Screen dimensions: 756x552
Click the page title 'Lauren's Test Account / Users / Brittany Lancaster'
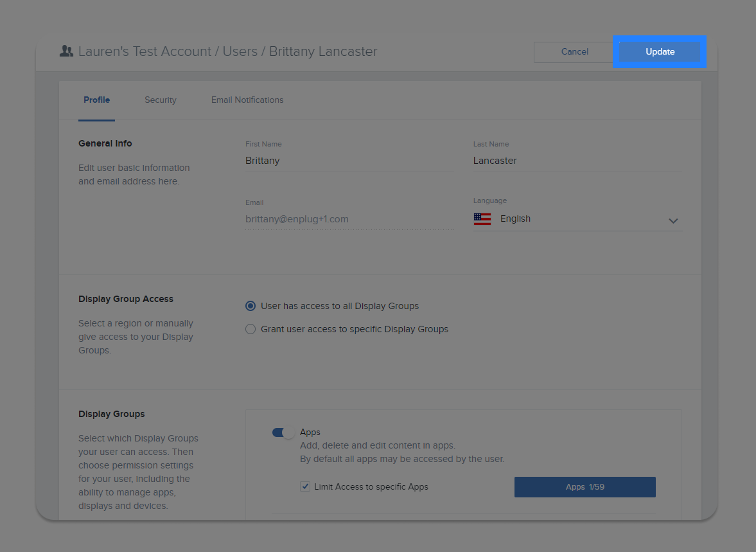click(x=227, y=51)
